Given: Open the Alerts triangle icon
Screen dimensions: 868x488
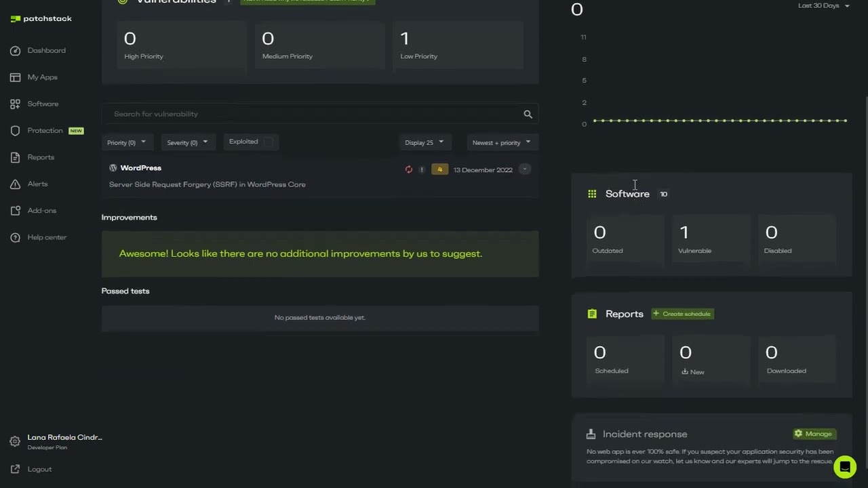Looking at the screenshot, I should point(15,184).
